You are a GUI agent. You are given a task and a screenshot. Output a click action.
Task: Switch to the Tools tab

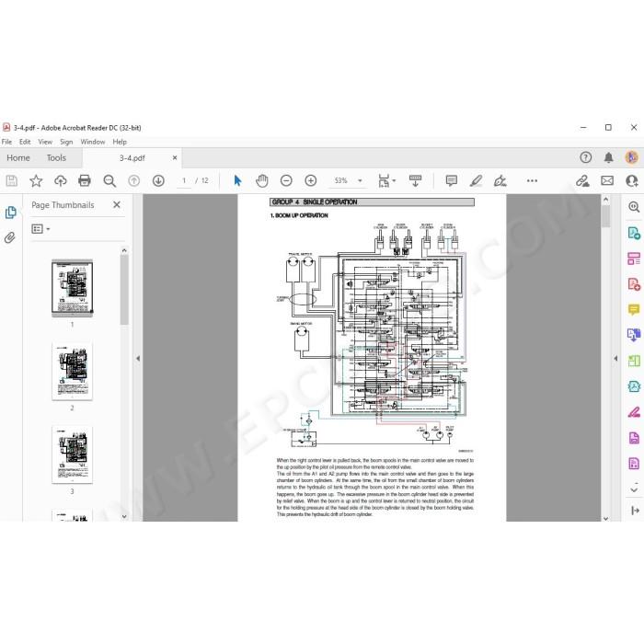[56, 157]
